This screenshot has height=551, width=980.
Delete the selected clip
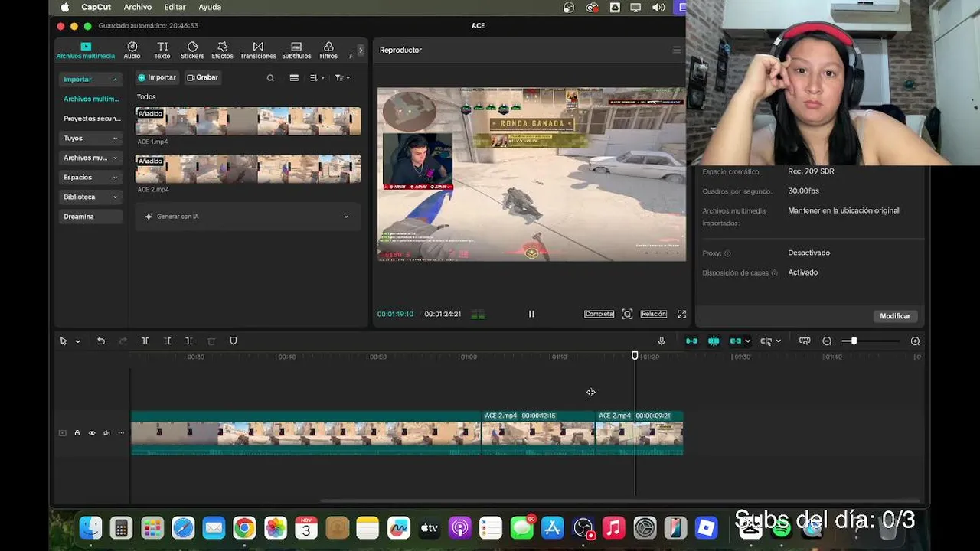(211, 341)
